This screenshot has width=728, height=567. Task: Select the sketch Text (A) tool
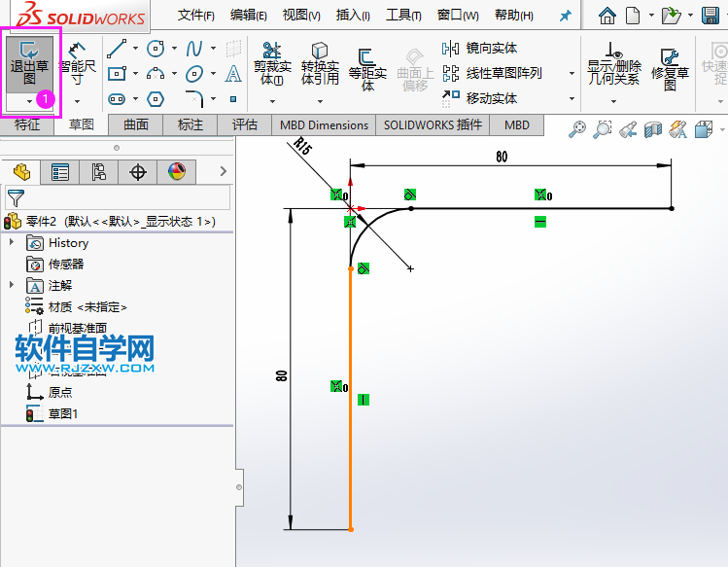(x=233, y=74)
